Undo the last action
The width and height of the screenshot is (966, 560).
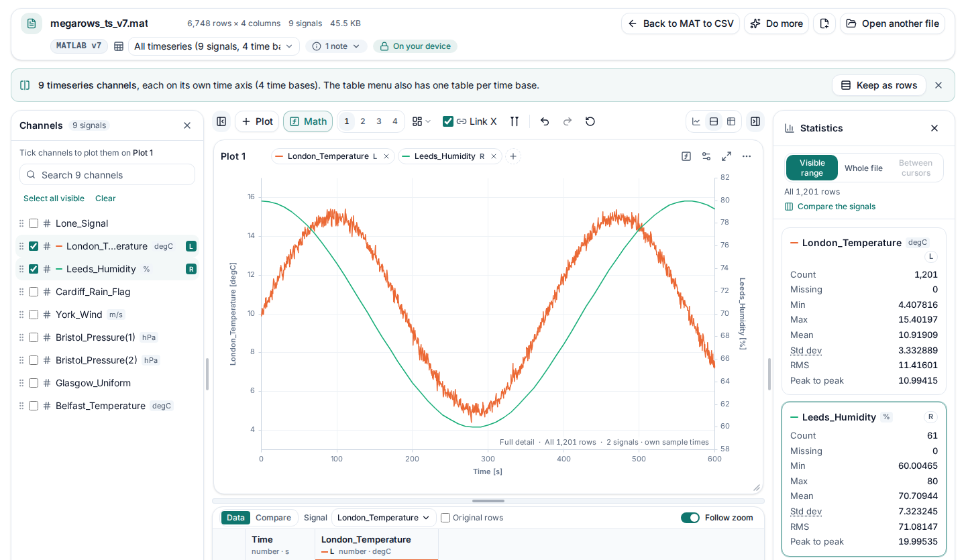pos(545,121)
